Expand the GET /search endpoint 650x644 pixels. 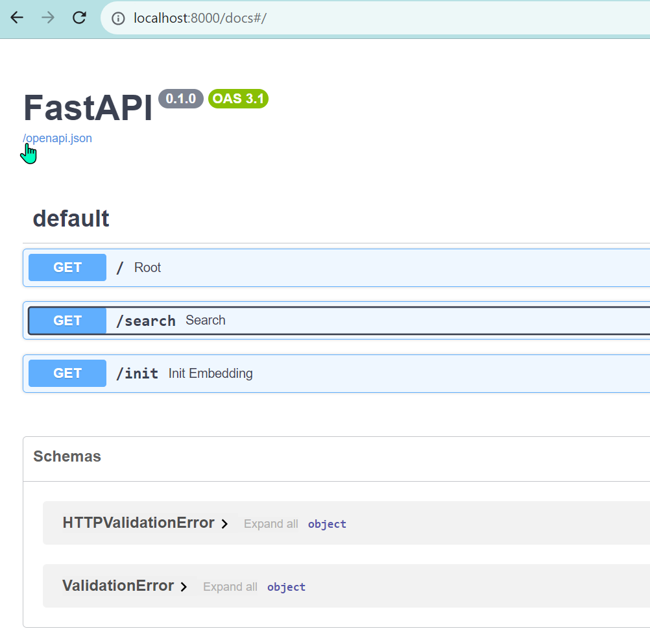(336, 320)
